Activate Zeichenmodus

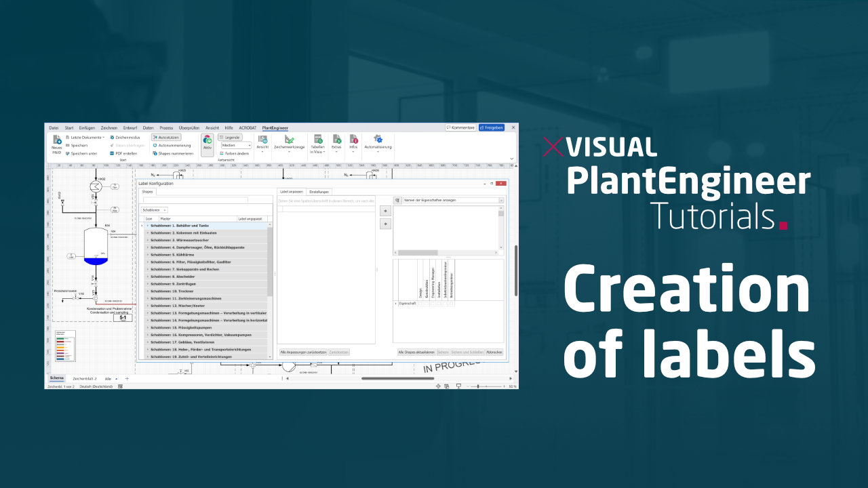point(124,137)
